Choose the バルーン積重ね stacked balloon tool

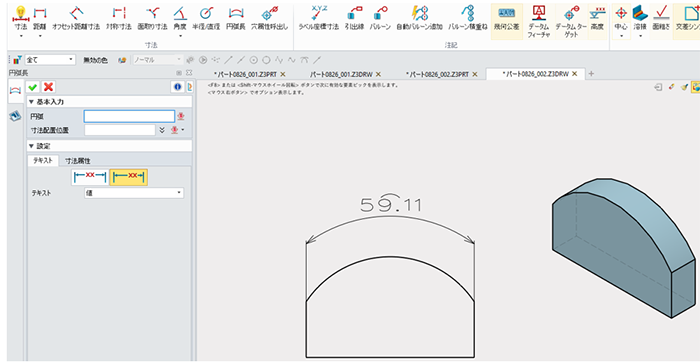pyautogui.click(x=467, y=17)
